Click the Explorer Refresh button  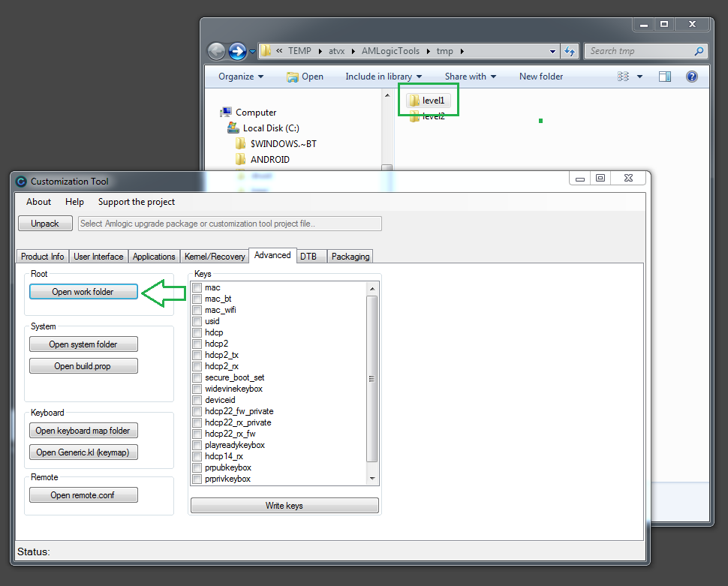click(570, 51)
